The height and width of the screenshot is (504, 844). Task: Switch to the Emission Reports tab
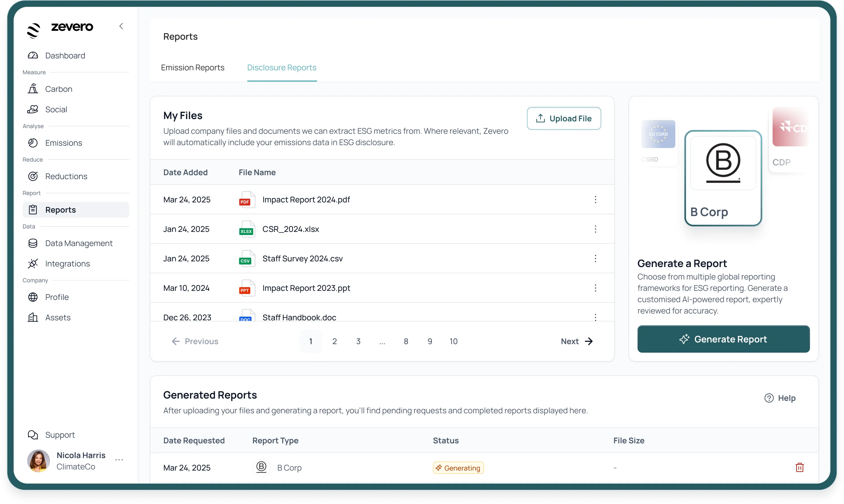coord(193,67)
